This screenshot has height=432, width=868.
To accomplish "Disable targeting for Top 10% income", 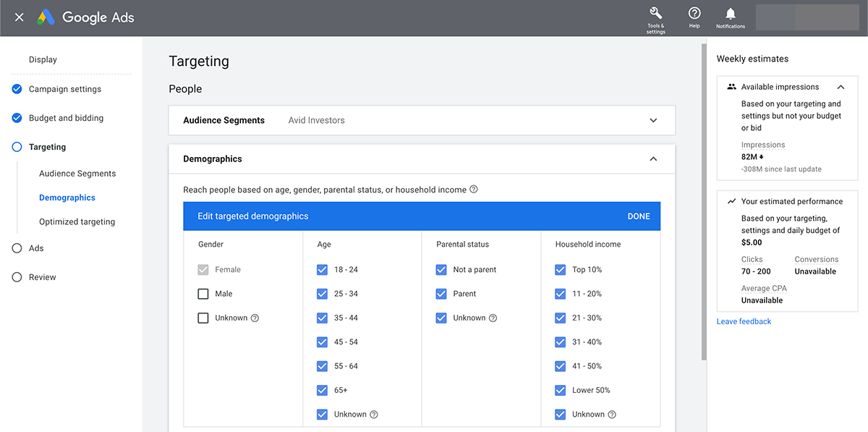I will [561, 269].
